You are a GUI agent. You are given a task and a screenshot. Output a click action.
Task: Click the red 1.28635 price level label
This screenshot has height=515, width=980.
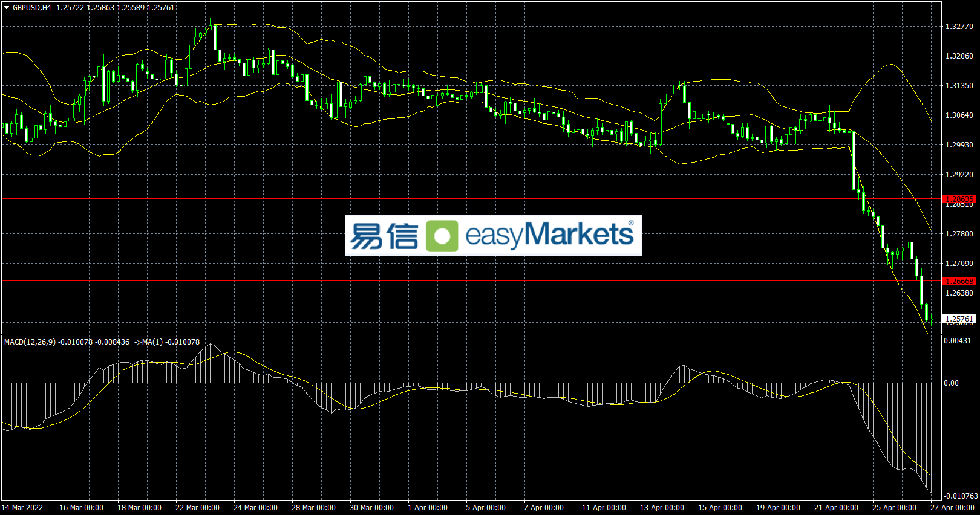(959, 199)
